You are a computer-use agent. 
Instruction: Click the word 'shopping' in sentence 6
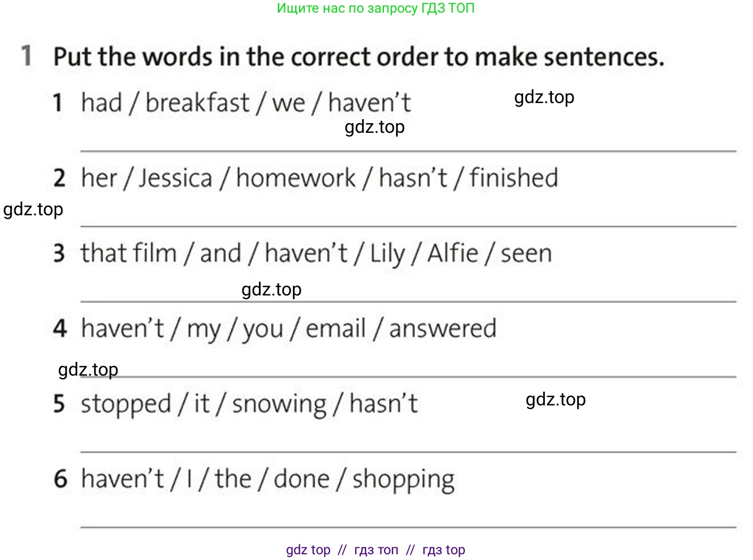point(403,480)
